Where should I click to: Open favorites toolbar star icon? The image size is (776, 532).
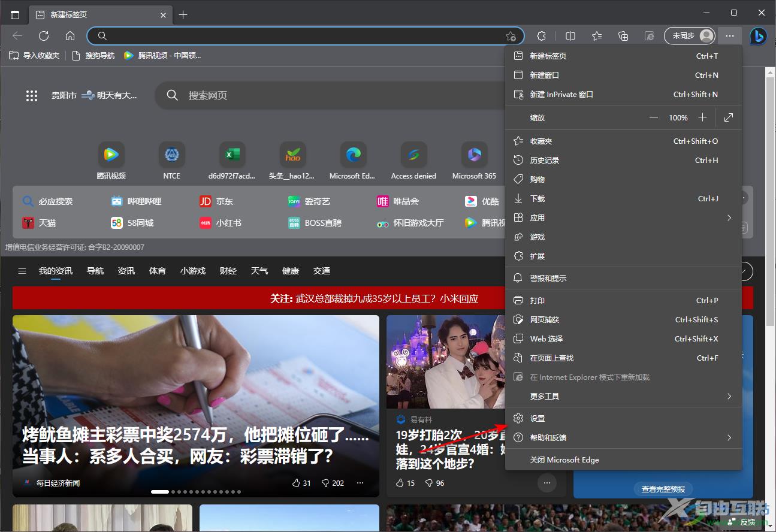coord(597,36)
